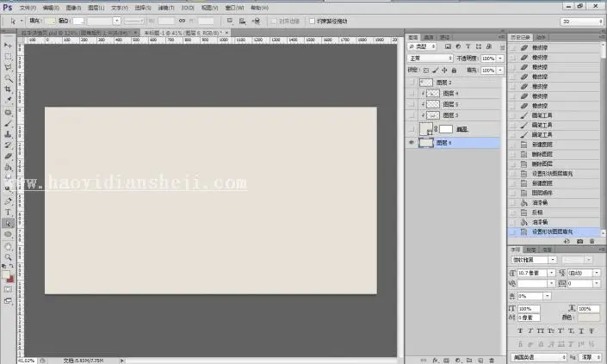The height and width of the screenshot is (364, 607).
Task: Switch to the 动作 panel tab
Action: pyautogui.click(x=541, y=37)
